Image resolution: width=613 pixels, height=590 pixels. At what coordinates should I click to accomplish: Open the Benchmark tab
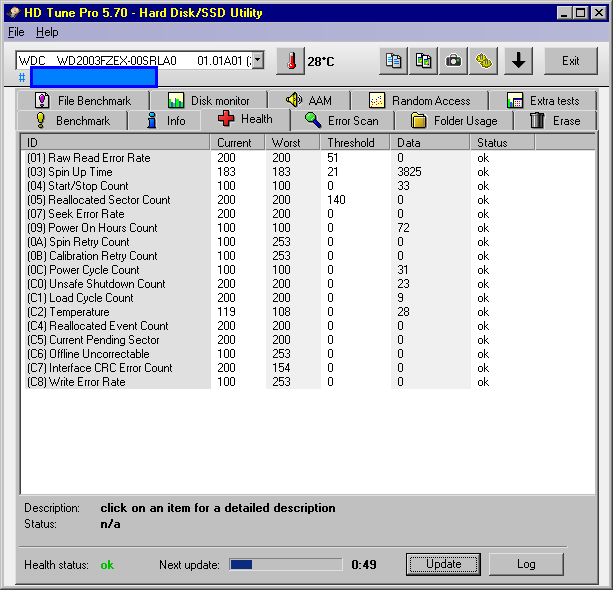72,120
